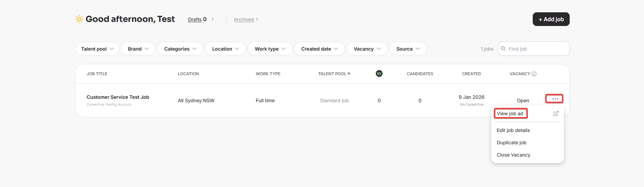Image resolution: width=644 pixels, height=187 pixels.
Task: Click the Open vacancy status
Action: click(523, 101)
